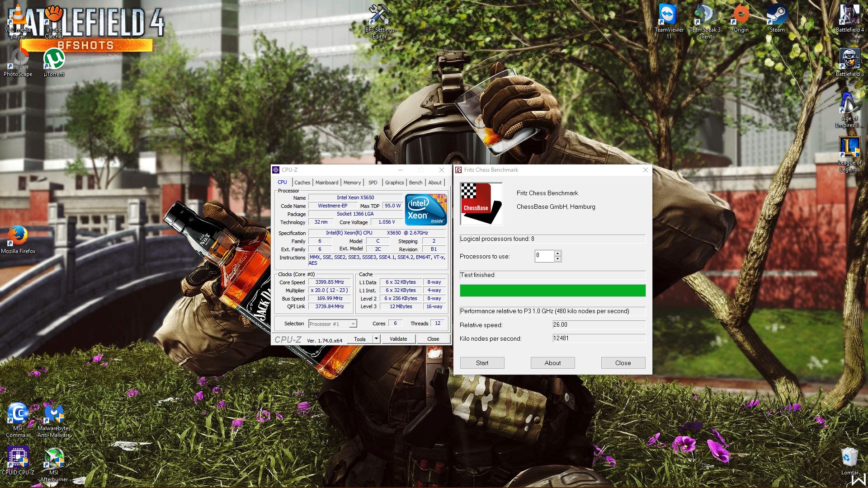
Task: Open the Mainboard tab in CPU-Z
Action: coord(327,183)
